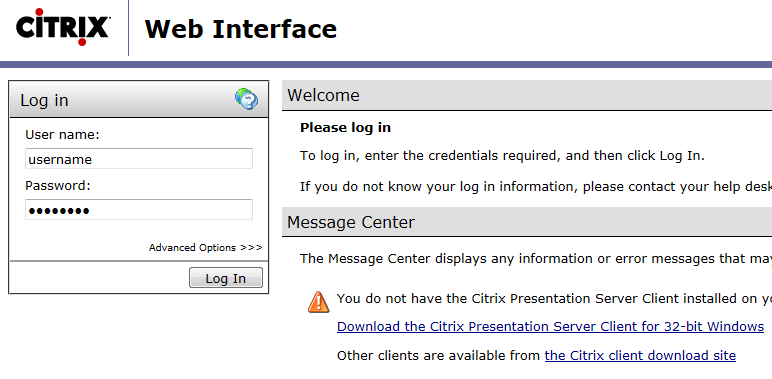Click the Citrix logo
The width and height of the screenshot is (772, 379).
63,27
